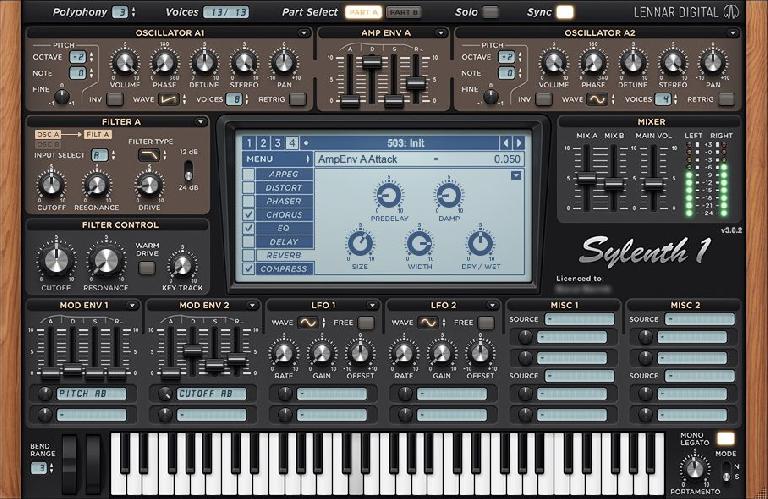
Task: Go to the next preset arrow
Action: (519, 143)
